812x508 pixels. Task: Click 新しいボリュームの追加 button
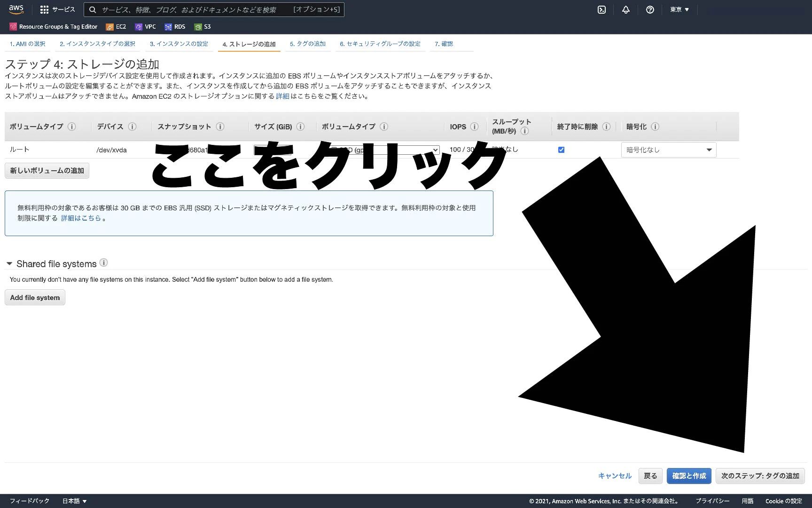[x=47, y=171]
